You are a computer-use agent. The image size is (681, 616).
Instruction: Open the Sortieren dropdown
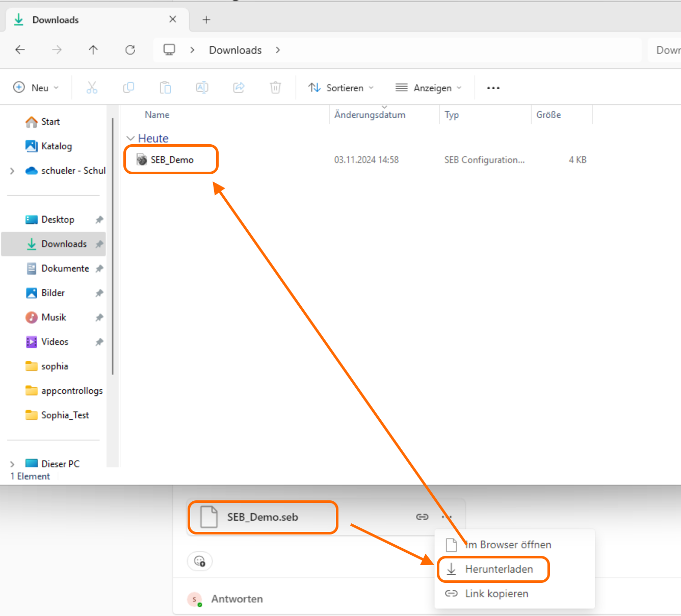point(341,88)
